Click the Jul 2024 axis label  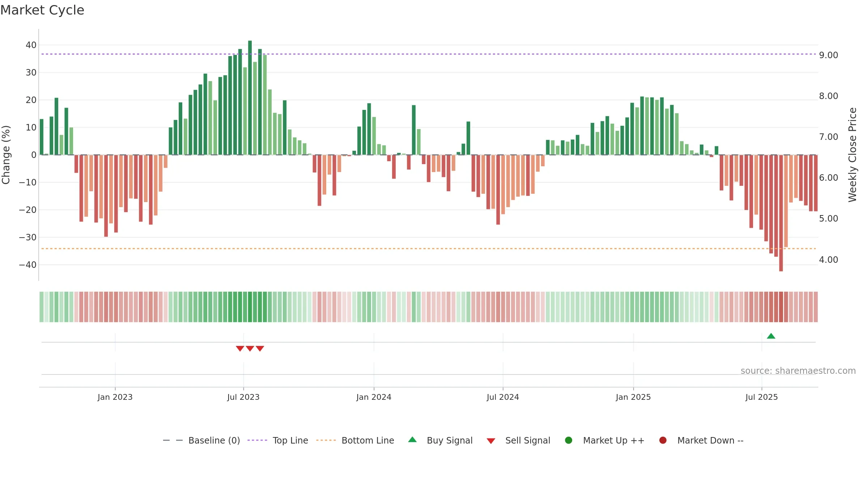tap(503, 397)
